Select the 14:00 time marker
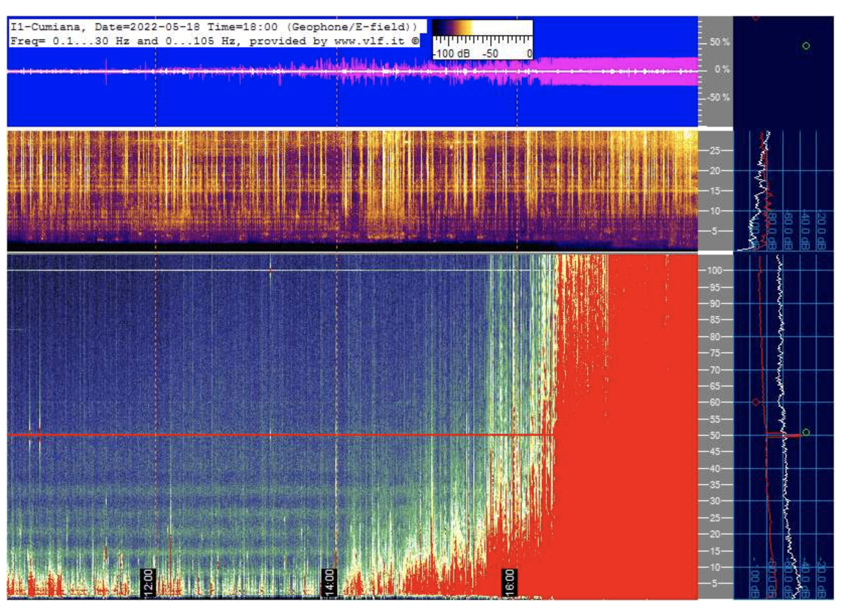This screenshot has height=616, width=854. pos(329,583)
